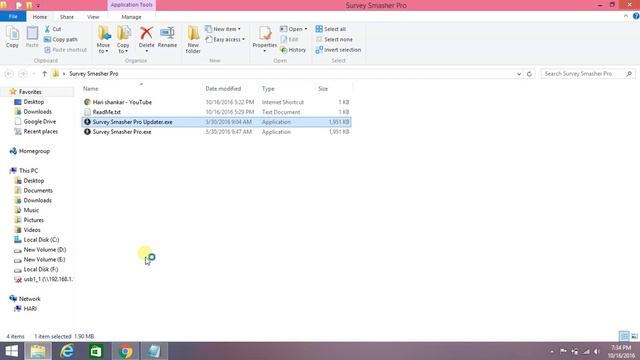Select Survey Smasher Pro Updater.exe
This screenshot has width=640, height=360.
[216, 122]
